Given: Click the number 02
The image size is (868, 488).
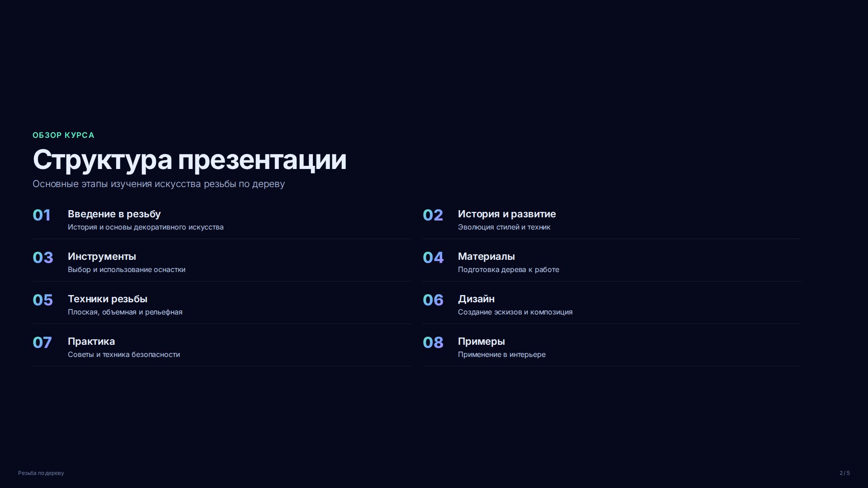Looking at the screenshot, I should coord(433,215).
